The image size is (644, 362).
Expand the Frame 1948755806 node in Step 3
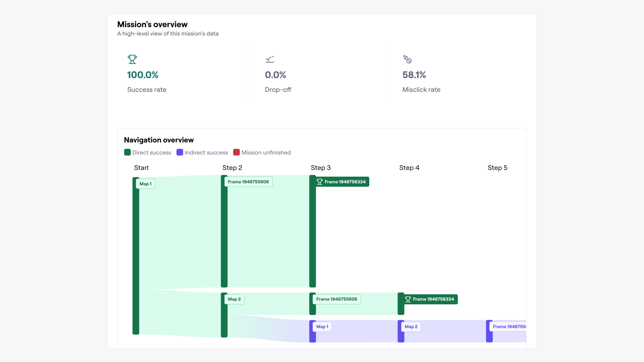(x=336, y=299)
